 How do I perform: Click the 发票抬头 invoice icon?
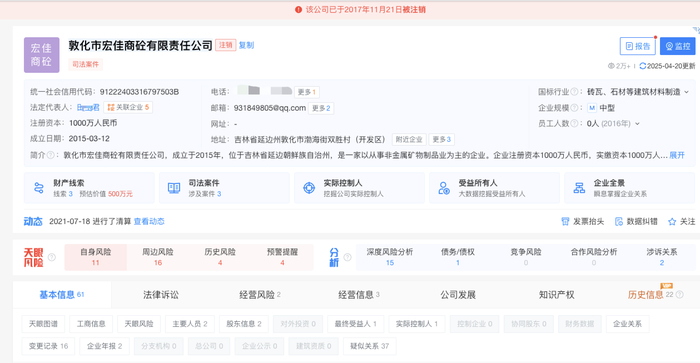click(x=565, y=221)
